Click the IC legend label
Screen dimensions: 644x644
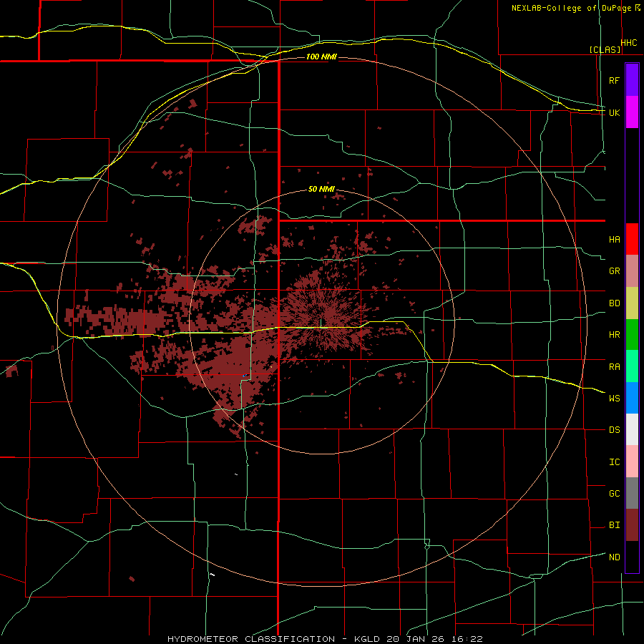(x=614, y=462)
